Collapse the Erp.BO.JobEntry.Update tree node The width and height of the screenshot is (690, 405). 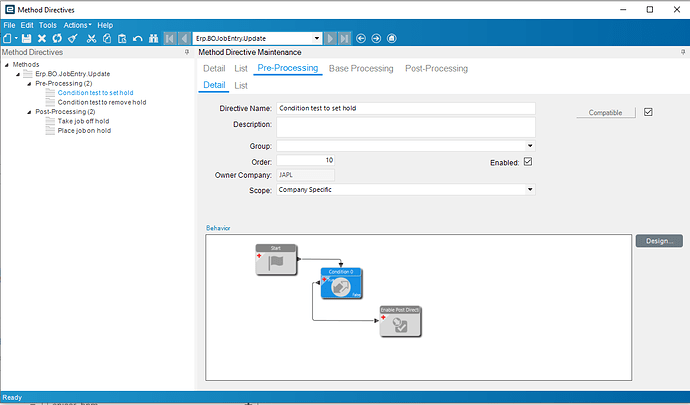pyautogui.click(x=18, y=74)
